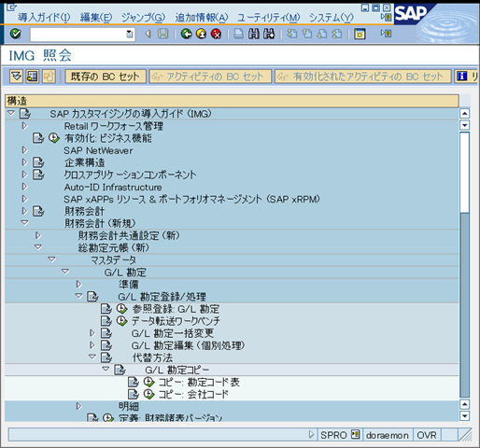Click the アクティビティの BC セット button
480x448 pixels.
[210, 77]
